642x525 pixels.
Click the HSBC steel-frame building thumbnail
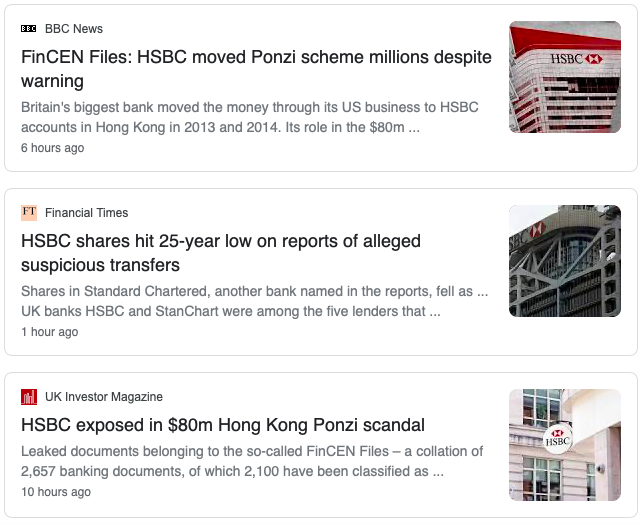565,261
